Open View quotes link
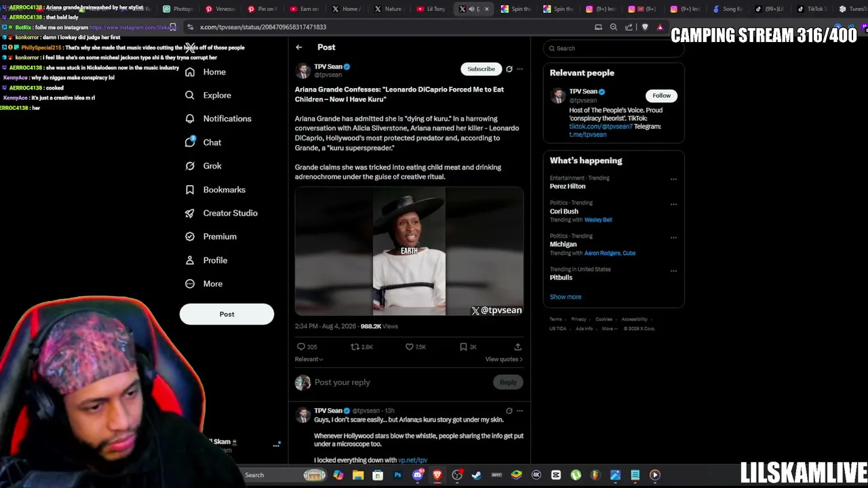The width and height of the screenshot is (868, 488). tap(504, 359)
